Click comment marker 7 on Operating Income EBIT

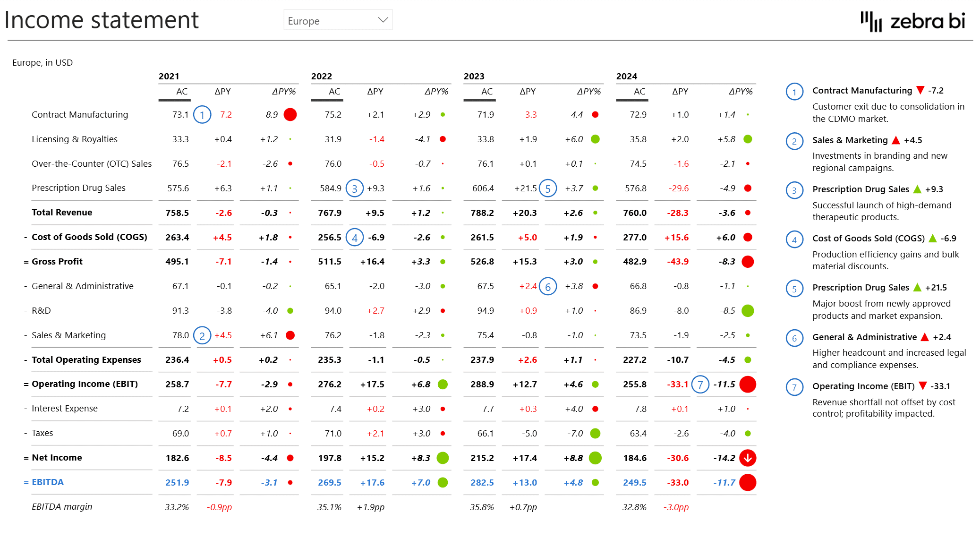(700, 384)
